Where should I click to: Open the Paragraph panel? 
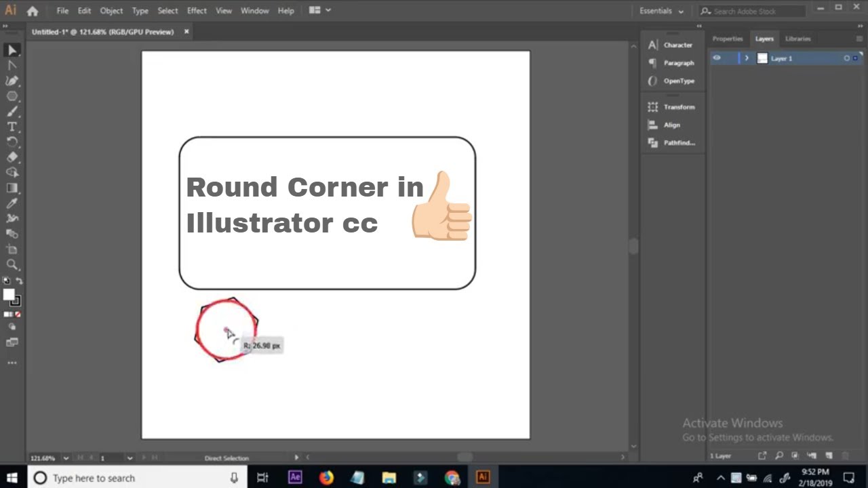671,62
